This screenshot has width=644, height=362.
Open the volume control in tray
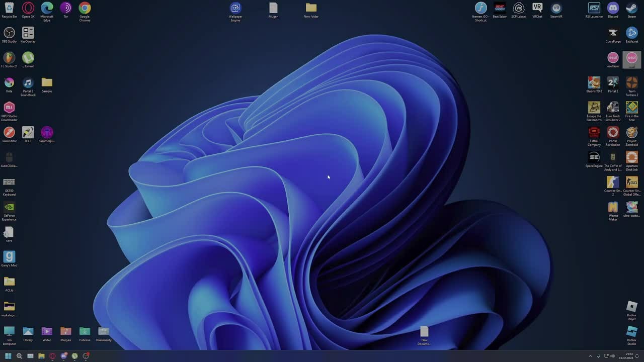(x=612, y=356)
